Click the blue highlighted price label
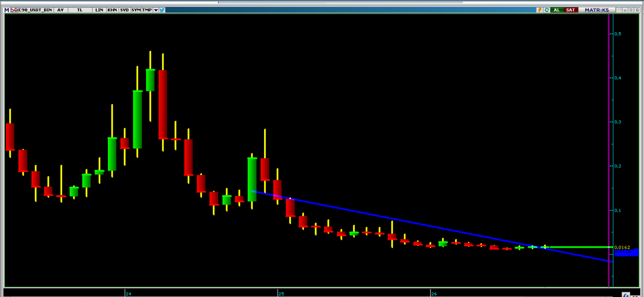 tap(626, 253)
